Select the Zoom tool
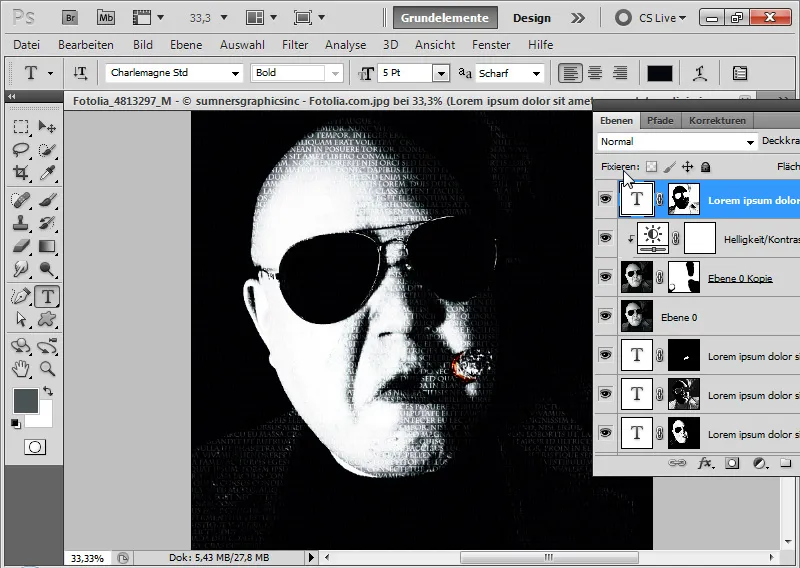Viewport: 800px width, 568px height. pyautogui.click(x=47, y=368)
